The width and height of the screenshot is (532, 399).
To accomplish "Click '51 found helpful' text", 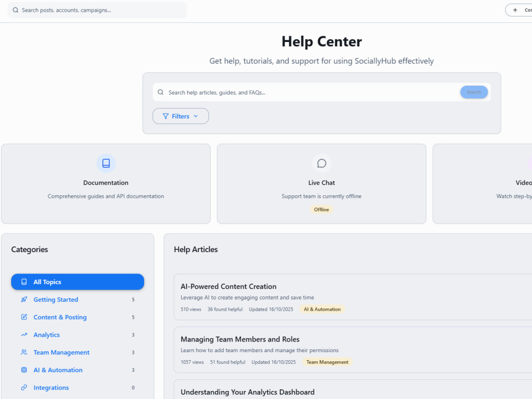I will click(228, 362).
